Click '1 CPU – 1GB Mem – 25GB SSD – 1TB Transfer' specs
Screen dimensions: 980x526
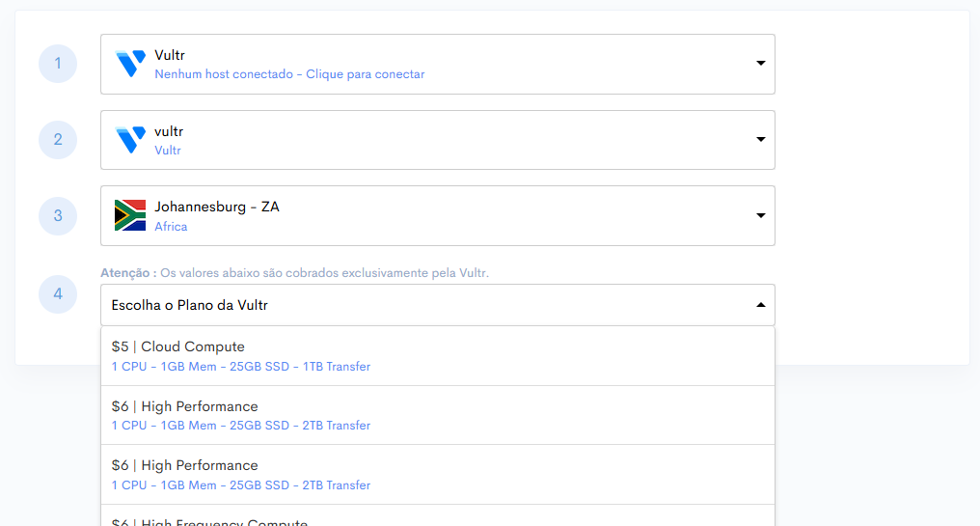click(x=240, y=367)
